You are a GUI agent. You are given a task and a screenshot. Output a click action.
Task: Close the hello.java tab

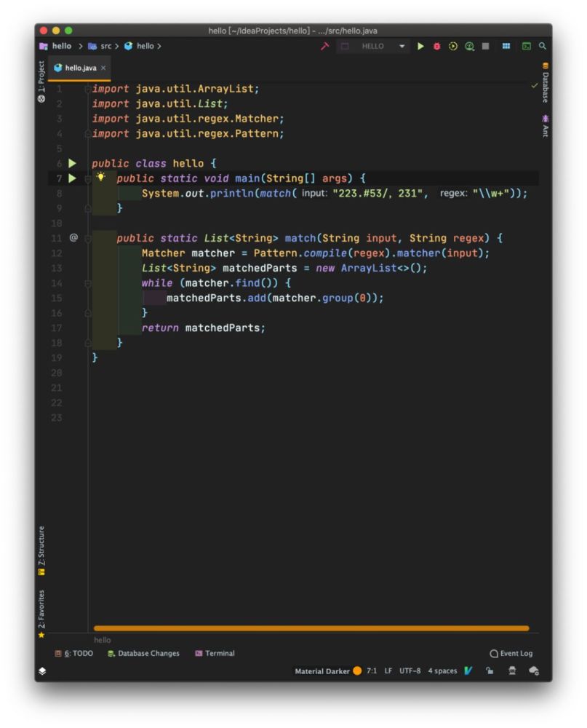pos(103,68)
